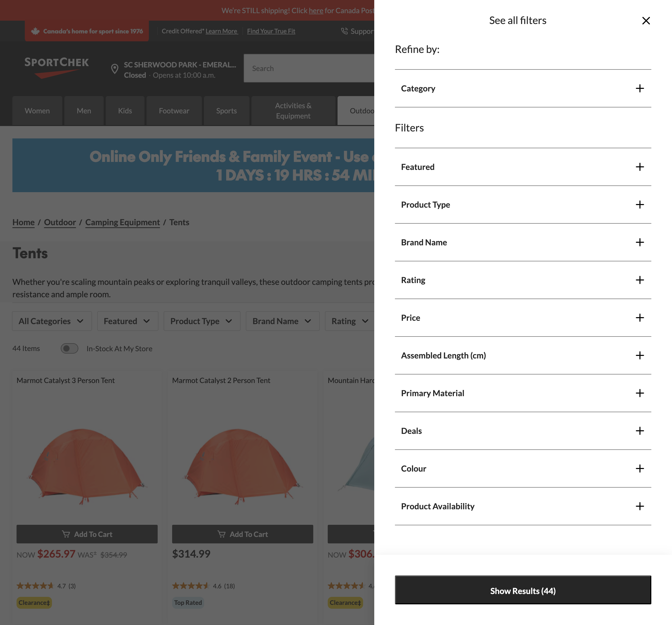Click the cart icon in Marmot Catalyst 3 Add To Cart
Screen dimensions: 672x625
(66, 534)
